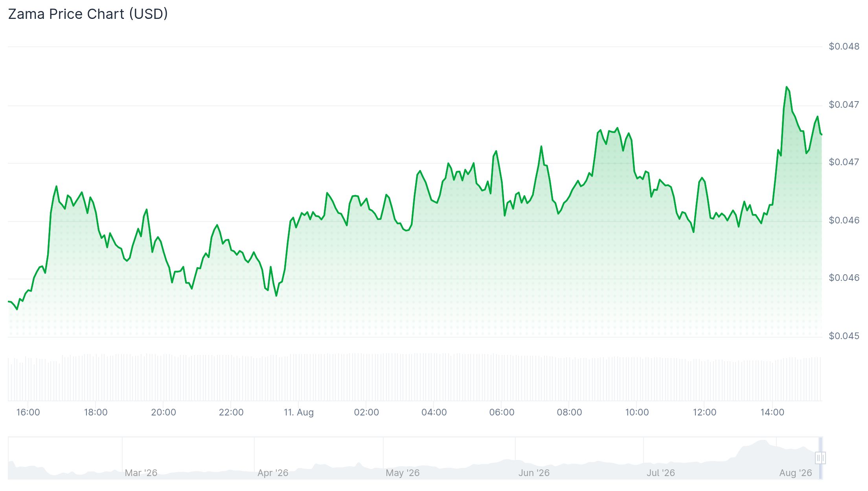Select May '26 in the range navigator

403,473
